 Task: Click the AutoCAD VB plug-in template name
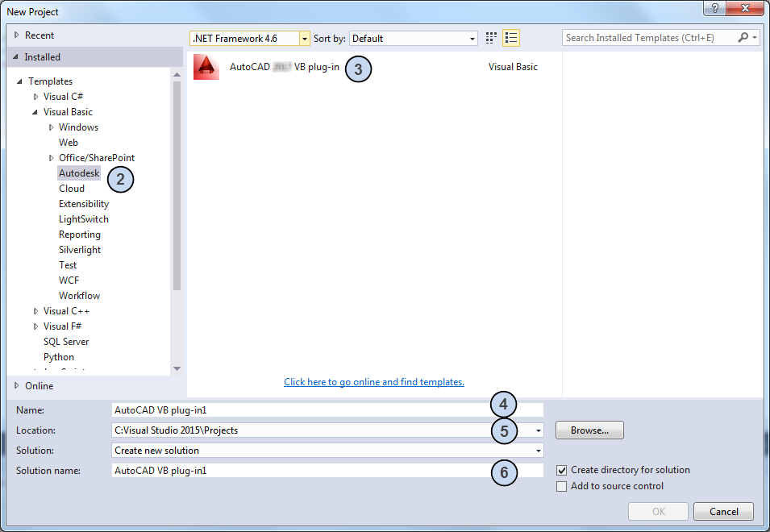[285, 67]
